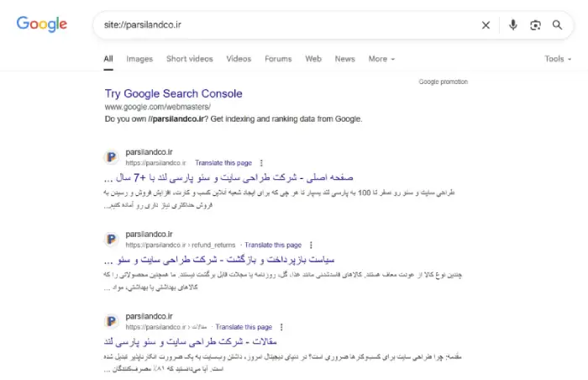The height and width of the screenshot is (380, 588).
Task: Click the Google promotion label
Action: (444, 82)
